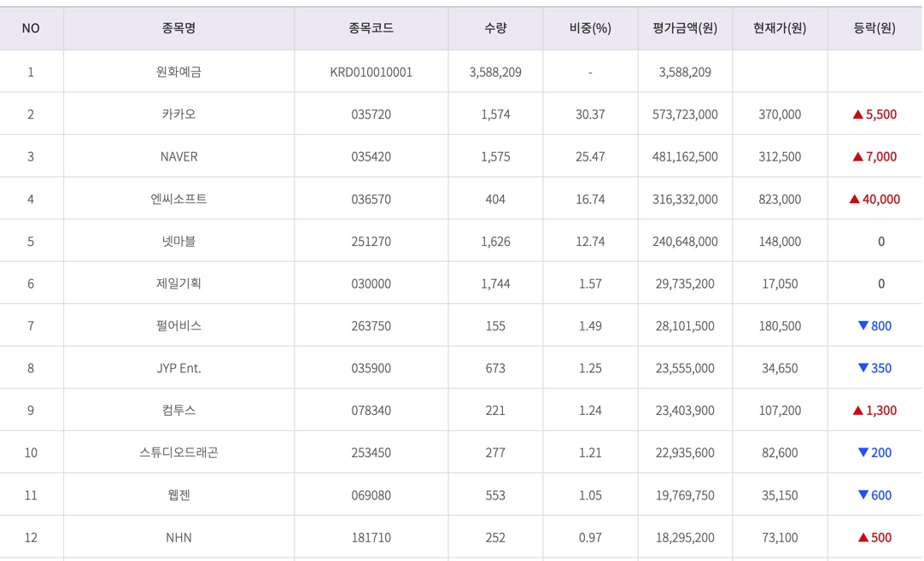Select the 엔씨소프트 stock name
Screen dimensions: 924x561
[x=178, y=199]
